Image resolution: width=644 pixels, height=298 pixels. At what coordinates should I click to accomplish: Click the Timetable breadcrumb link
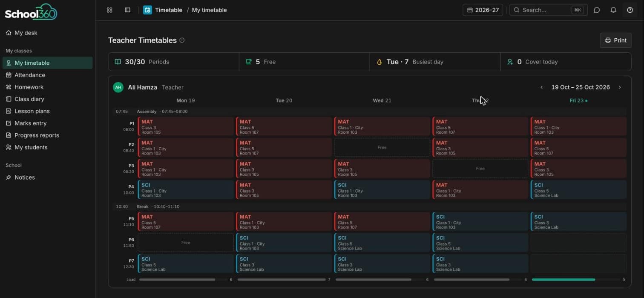pos(169,10)
